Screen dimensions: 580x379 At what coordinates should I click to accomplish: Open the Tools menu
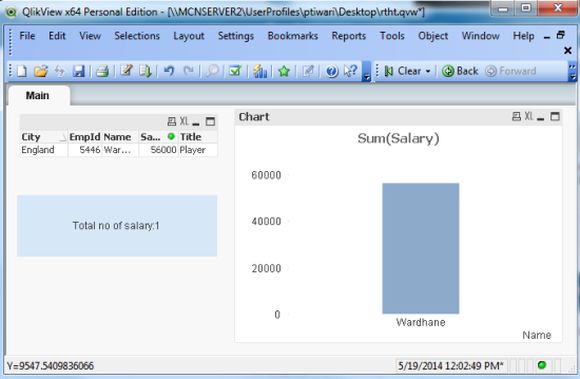point(392,36)
